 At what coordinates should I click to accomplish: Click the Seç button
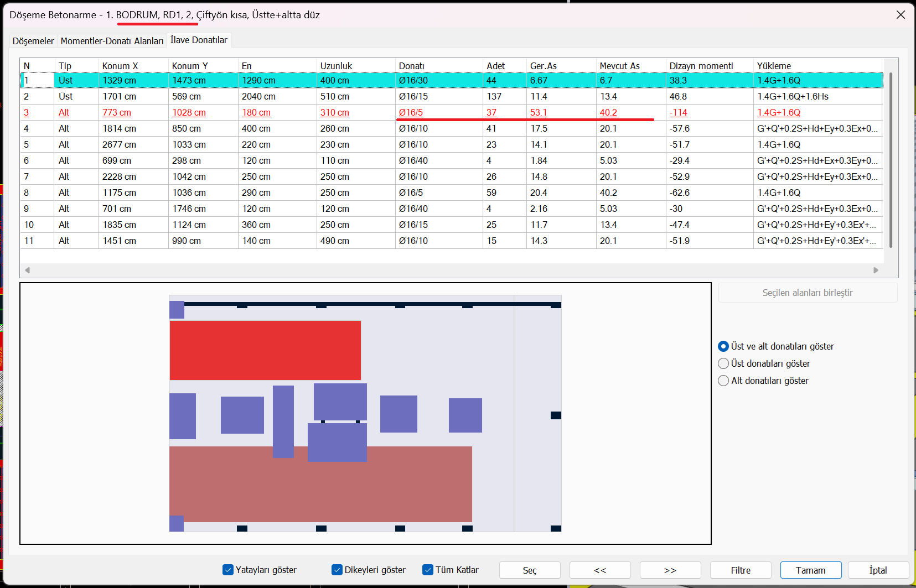(530, 570)
